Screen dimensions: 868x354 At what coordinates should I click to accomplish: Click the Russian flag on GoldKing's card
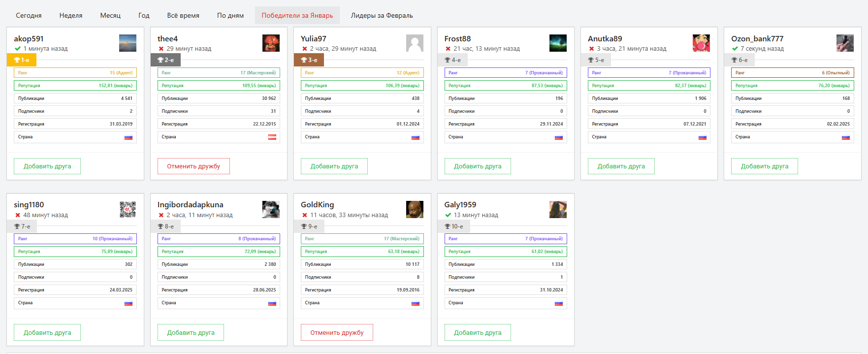tap(416, 303)
